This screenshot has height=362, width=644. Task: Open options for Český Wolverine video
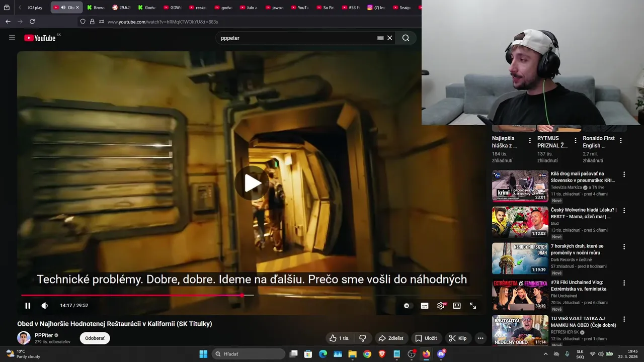tap(624, 210)
